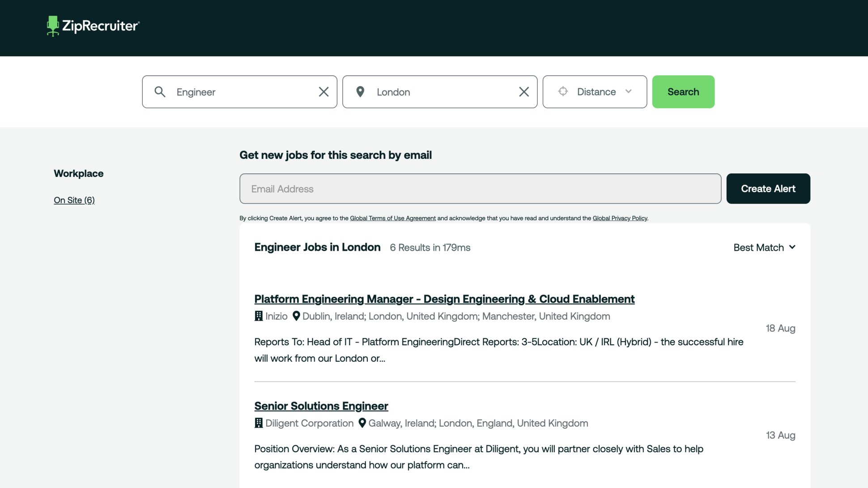Click the green Search button
The image size is (868, 488).
[683, 92]
